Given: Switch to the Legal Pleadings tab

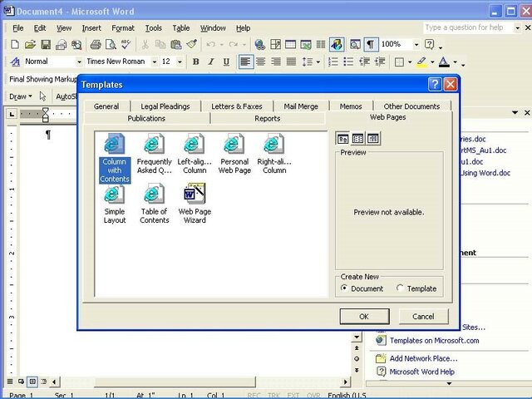Looking at the screenshot, I should [x=165, y=106].
